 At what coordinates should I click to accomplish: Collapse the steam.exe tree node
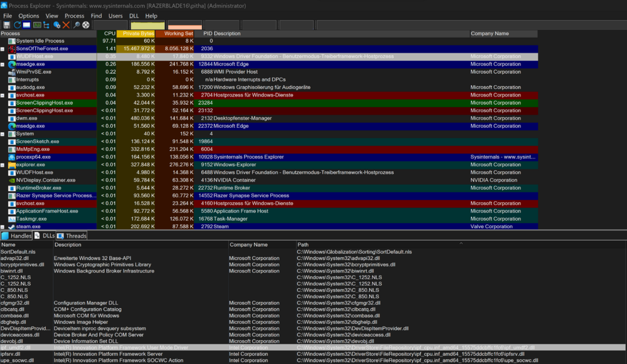click(x=3, y=227)
